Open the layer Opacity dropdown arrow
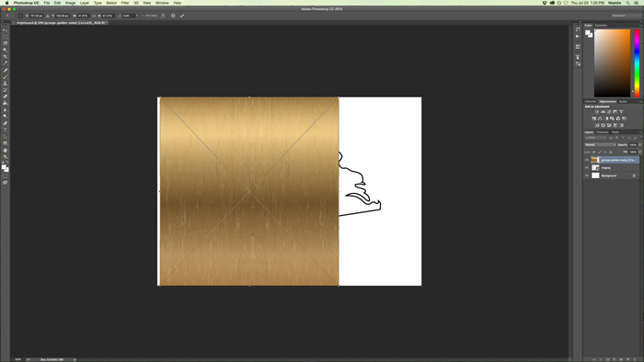Screen dimensions: 644x362 pyautogui.click(x=640, y=145)
